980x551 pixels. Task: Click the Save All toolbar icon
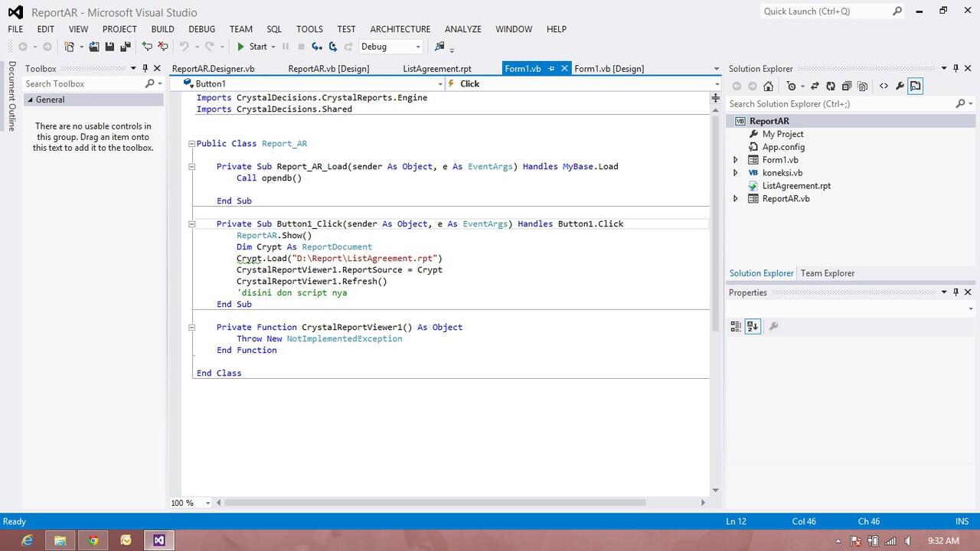(126, 47)
